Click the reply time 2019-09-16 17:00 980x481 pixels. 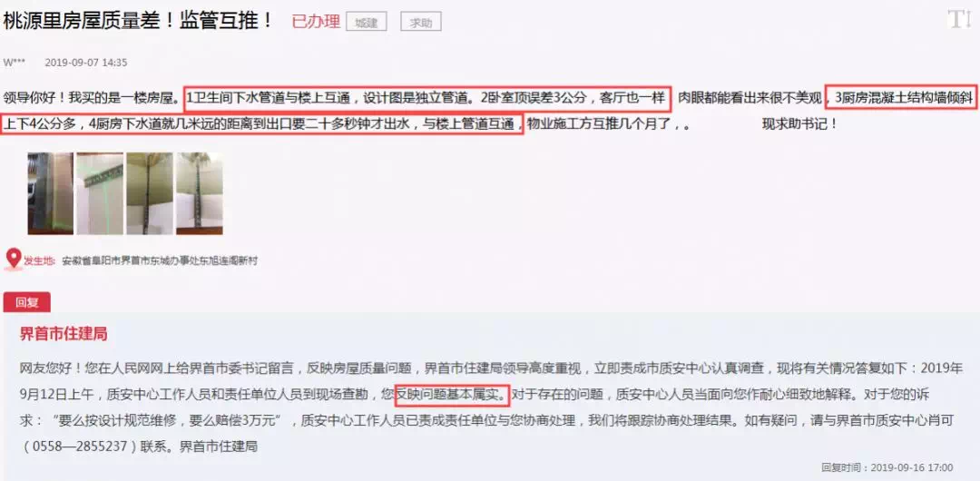(x=912, y=467)
